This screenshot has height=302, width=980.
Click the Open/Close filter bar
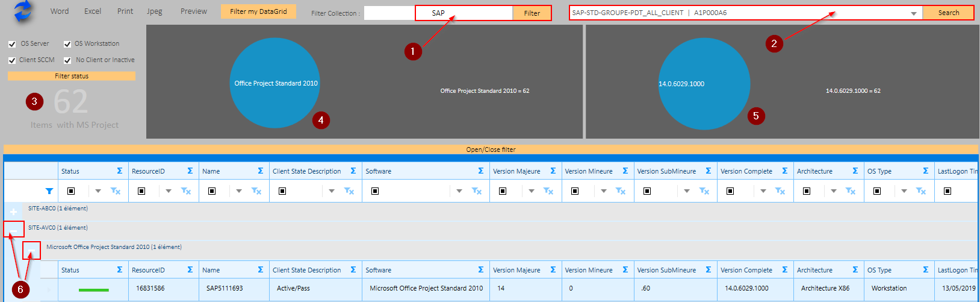[491, 149]
